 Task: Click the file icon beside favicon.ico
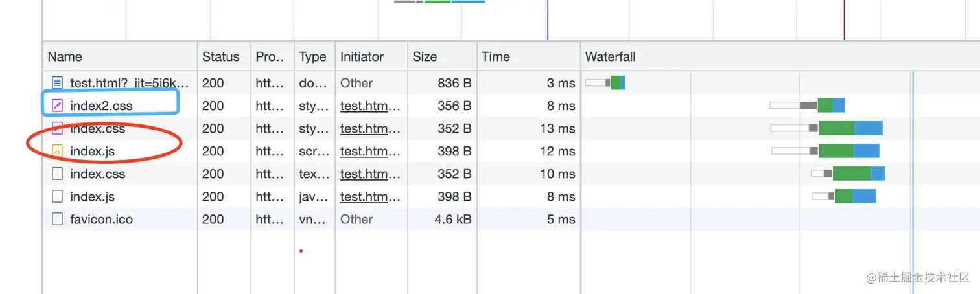click(x=58, y=219)
